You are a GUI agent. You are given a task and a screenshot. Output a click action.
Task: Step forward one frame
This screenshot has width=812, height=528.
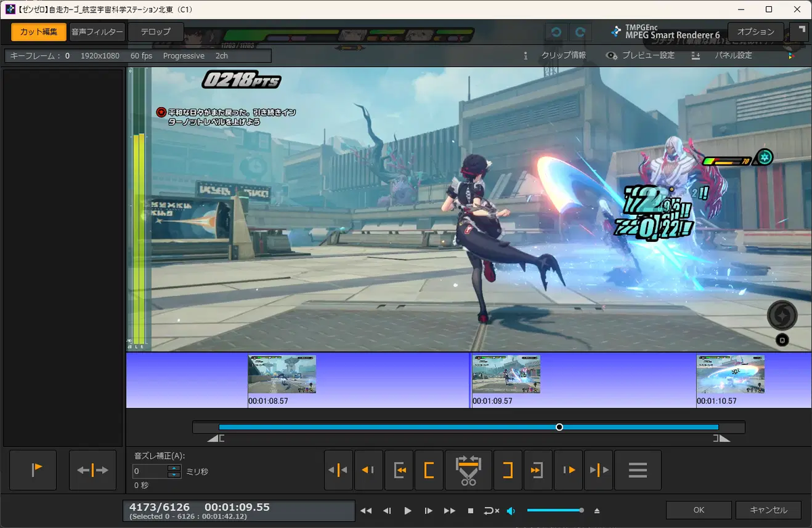tap(429, 511)
